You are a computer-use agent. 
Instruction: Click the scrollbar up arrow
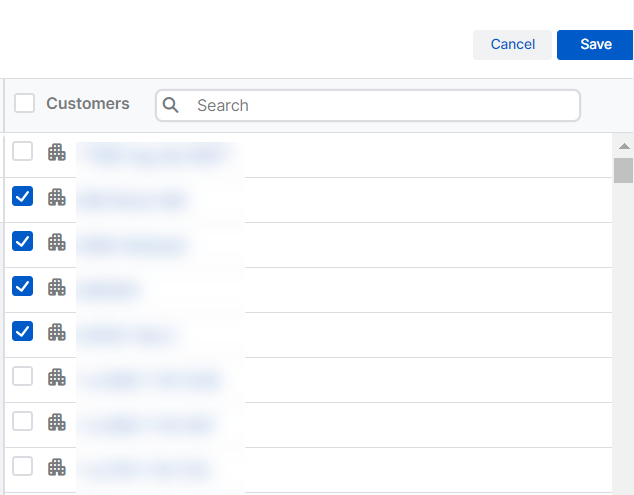[624, 146]
